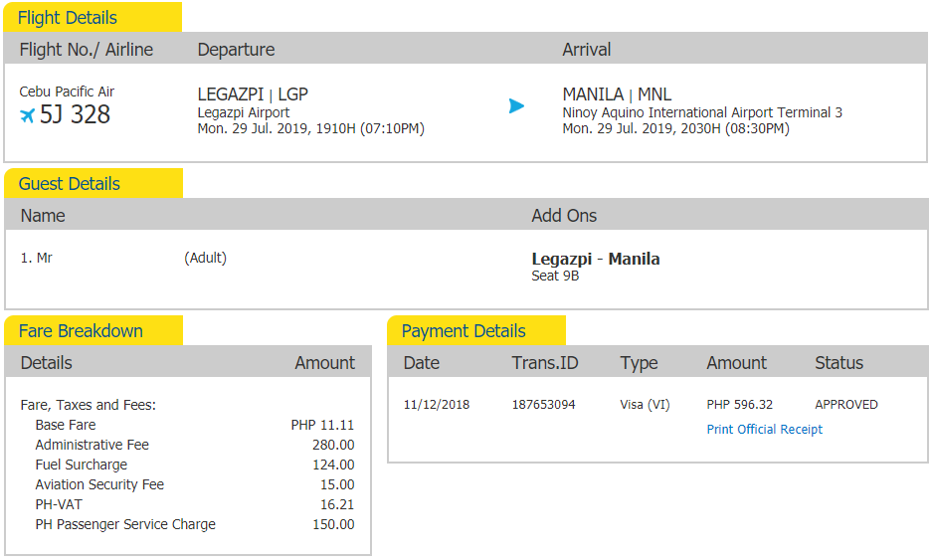Screen dimensions: 932x560
Task: Click the blue airplane icon beside 5J 328
Action: 27,115
